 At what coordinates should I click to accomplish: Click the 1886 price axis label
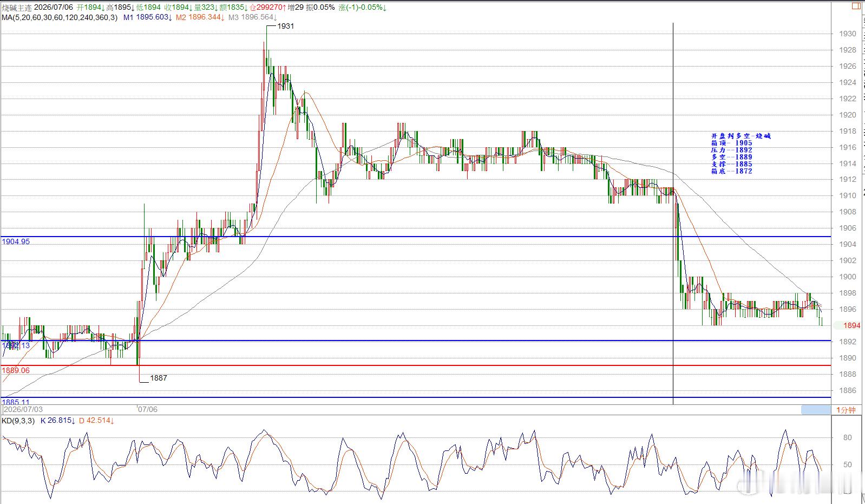(848, 390)
